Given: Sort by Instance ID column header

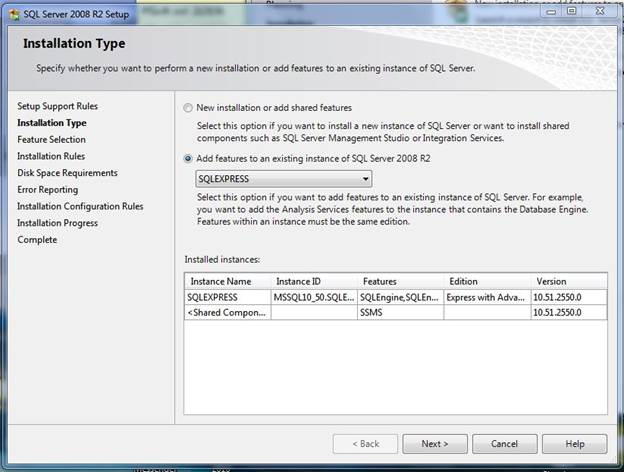Looking at the screenshot, I should pyautogui.click(x=314, y=281).
